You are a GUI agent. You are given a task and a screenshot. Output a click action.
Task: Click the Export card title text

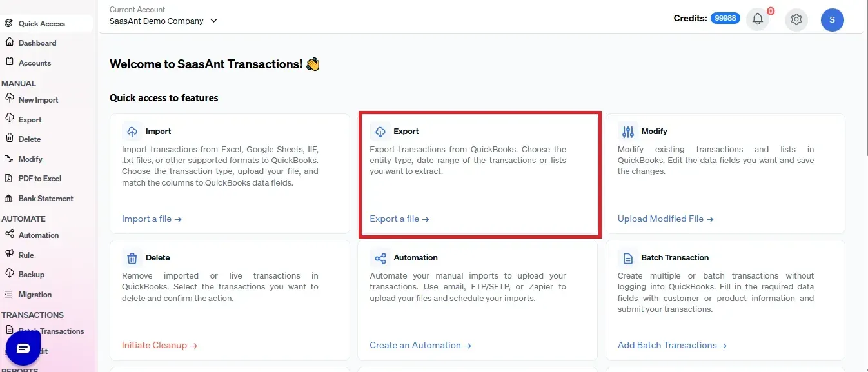[406, 132]
